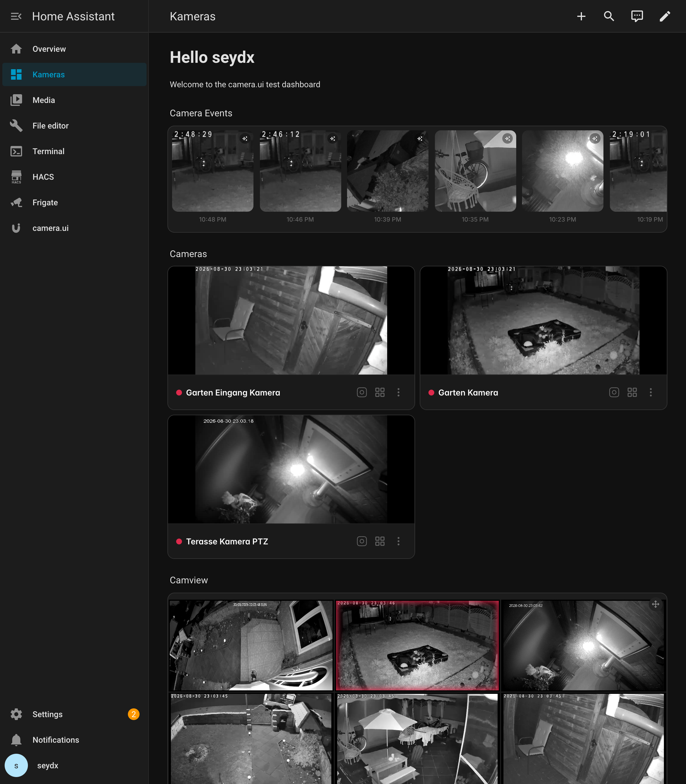Viewport: 686px width, 784px height.
Task: Open the seydx user profile
Action: click(74, 766)
